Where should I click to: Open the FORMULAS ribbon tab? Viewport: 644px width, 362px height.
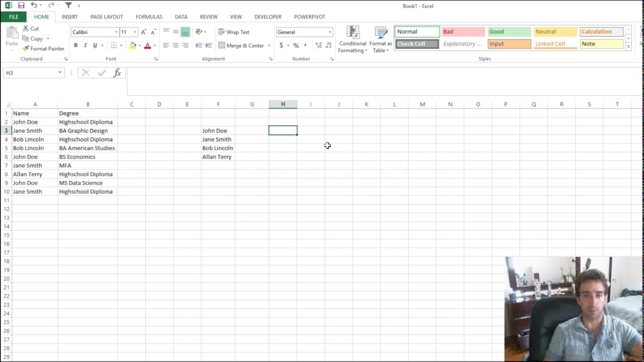(x=149, y=17)
